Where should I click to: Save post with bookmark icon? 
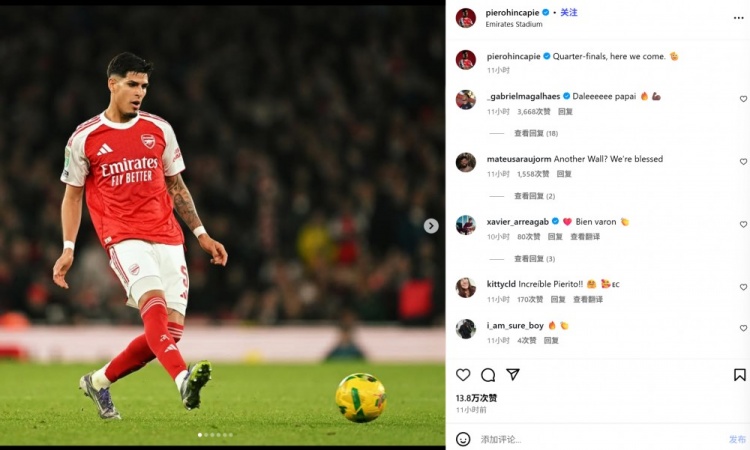click(740, 375)
